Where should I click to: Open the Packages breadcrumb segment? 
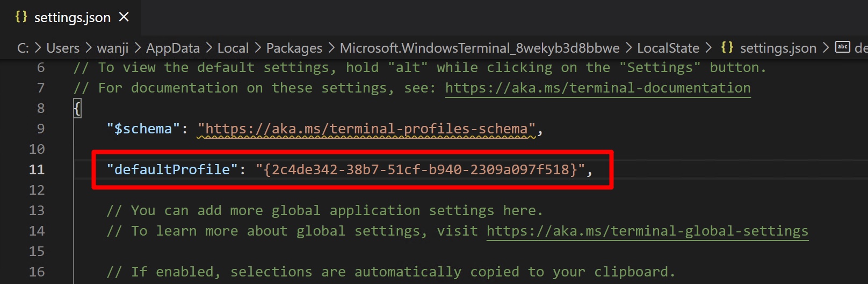click(294, 48)
